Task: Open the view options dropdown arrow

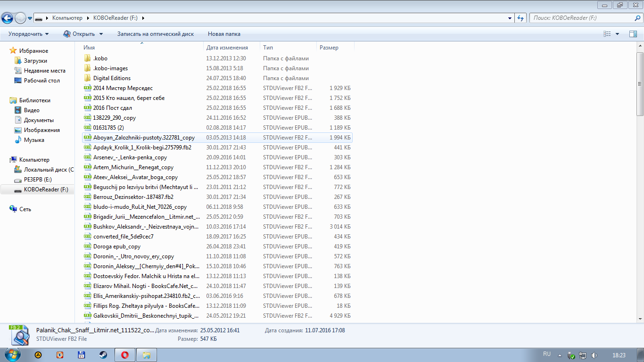Action: click(x=617, y=34)
